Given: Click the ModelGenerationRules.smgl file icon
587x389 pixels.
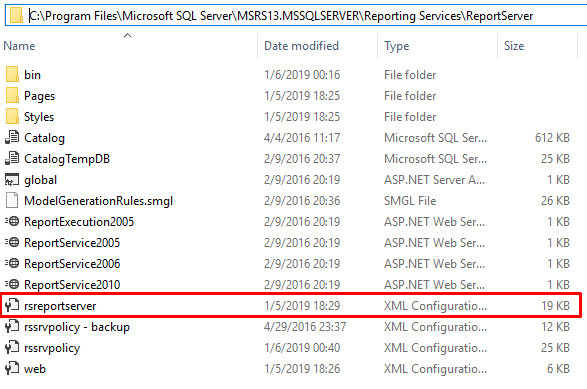Looking at the screenshot, I should click(x=12, y=200).
